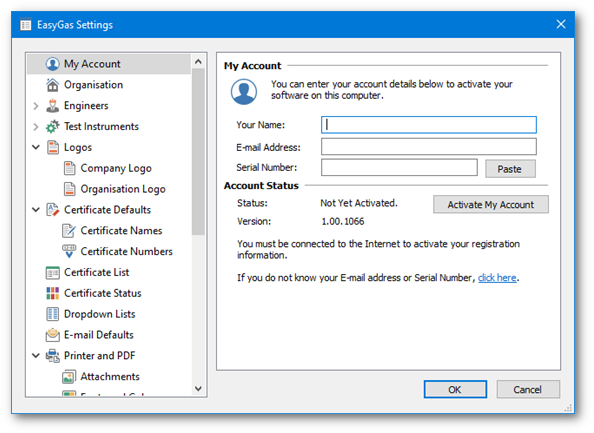Click the Certificate Status colored grid icon

pyautogui.click(x=53, y=293)
